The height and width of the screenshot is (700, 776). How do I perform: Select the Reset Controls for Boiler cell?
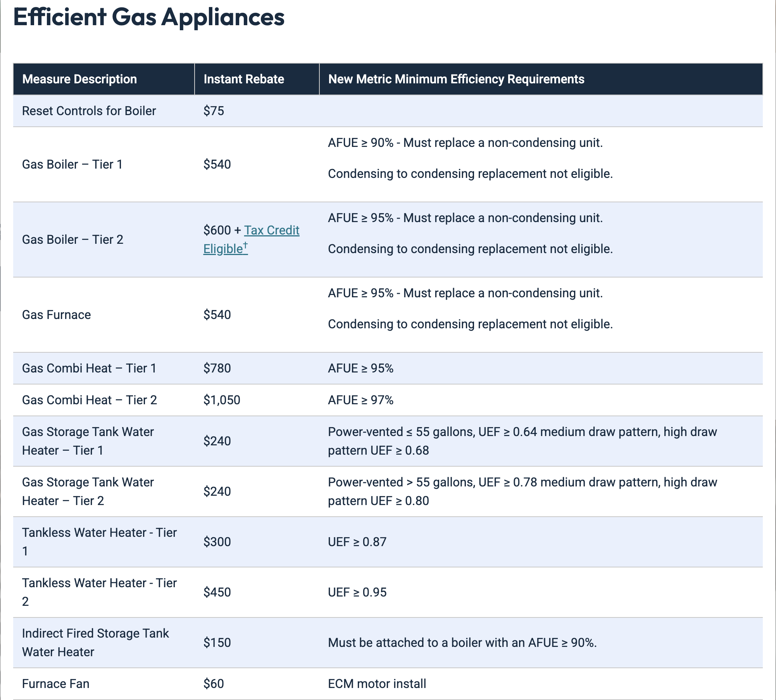point(89,111)
